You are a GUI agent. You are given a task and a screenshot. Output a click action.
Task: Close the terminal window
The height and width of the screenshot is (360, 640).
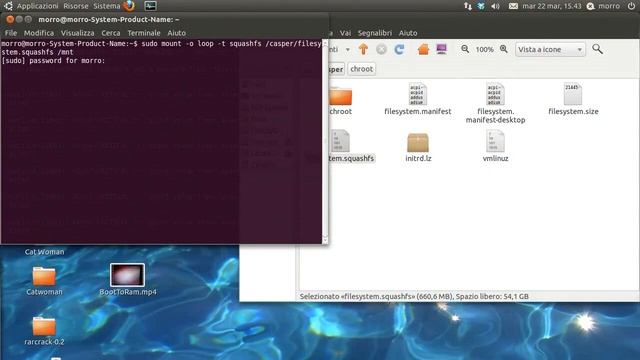tap(10, 19)
